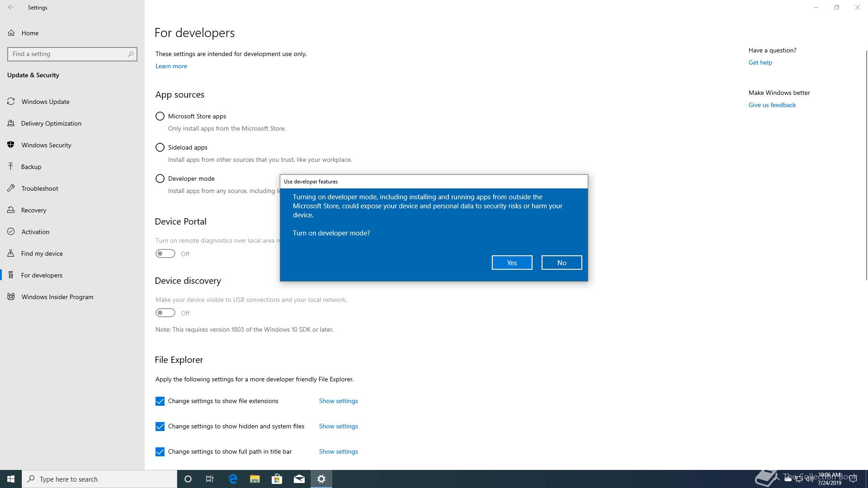Go back using the Settings back arrow

tap(11, 7)
